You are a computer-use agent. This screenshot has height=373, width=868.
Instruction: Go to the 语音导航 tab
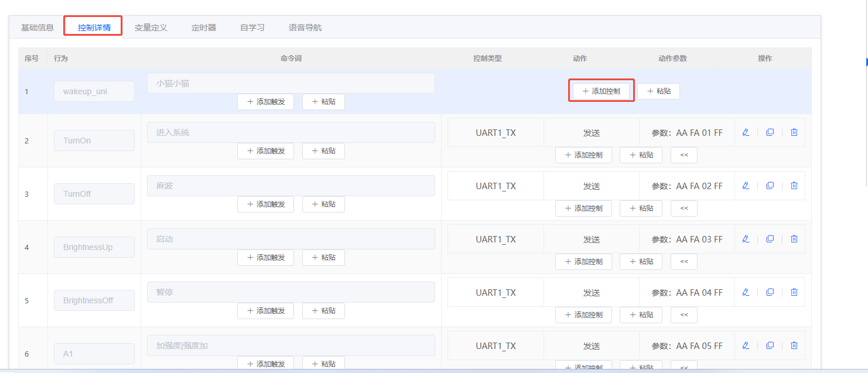(305, 28)
